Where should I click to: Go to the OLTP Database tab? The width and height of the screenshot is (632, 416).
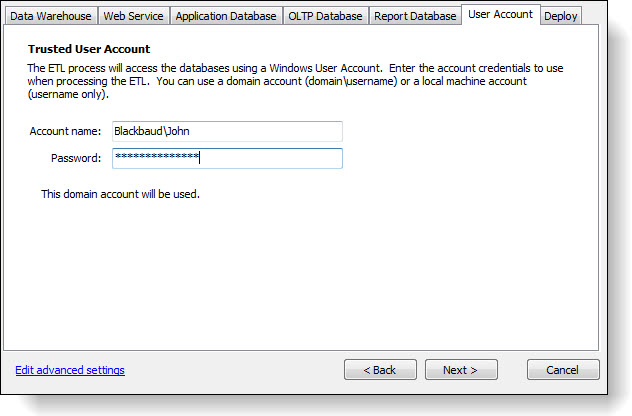325,16
